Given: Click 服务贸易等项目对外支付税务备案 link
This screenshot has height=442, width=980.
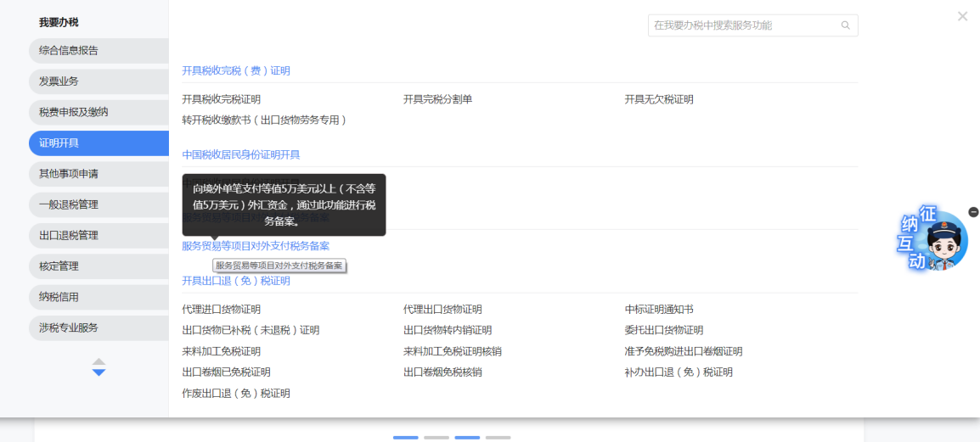Looking at the screenshot, I should (256, 246).
